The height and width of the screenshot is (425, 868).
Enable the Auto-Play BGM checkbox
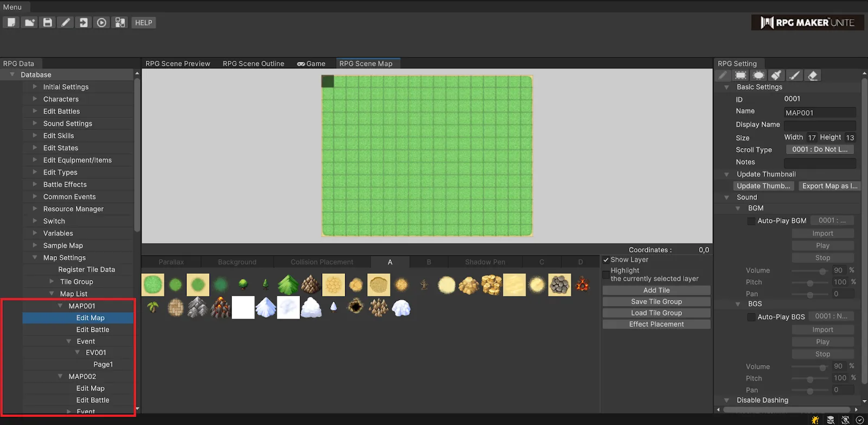(x=751, y=221)
